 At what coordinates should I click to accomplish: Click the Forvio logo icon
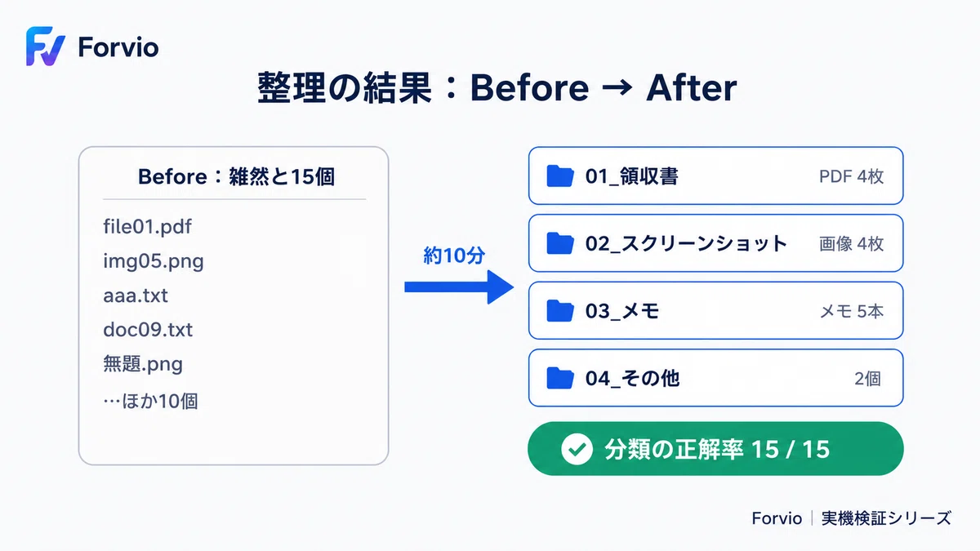point(45,47)
